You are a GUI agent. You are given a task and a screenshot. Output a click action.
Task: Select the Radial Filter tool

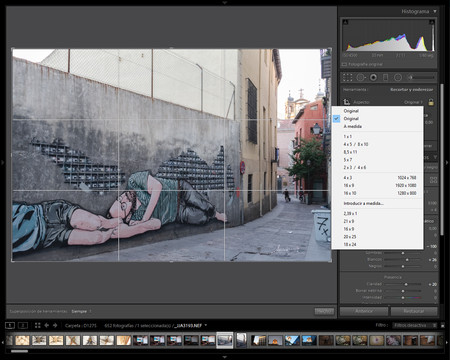coord(398,77)
